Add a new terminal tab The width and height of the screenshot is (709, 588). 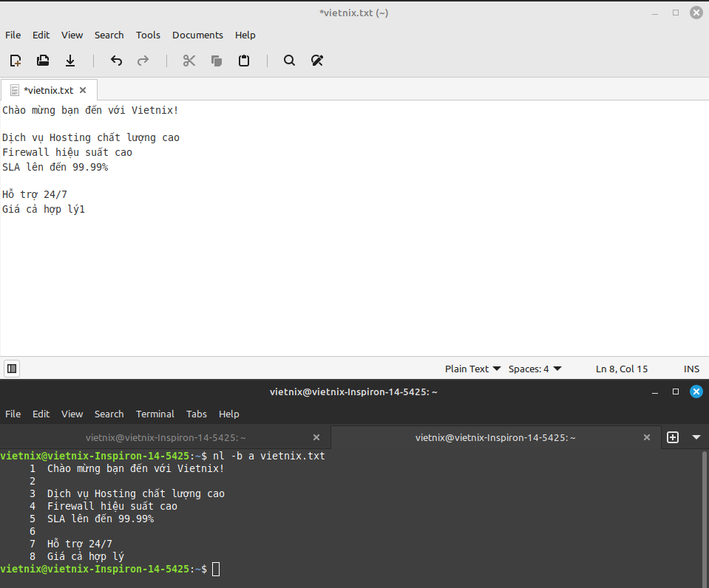coord(673,437)
